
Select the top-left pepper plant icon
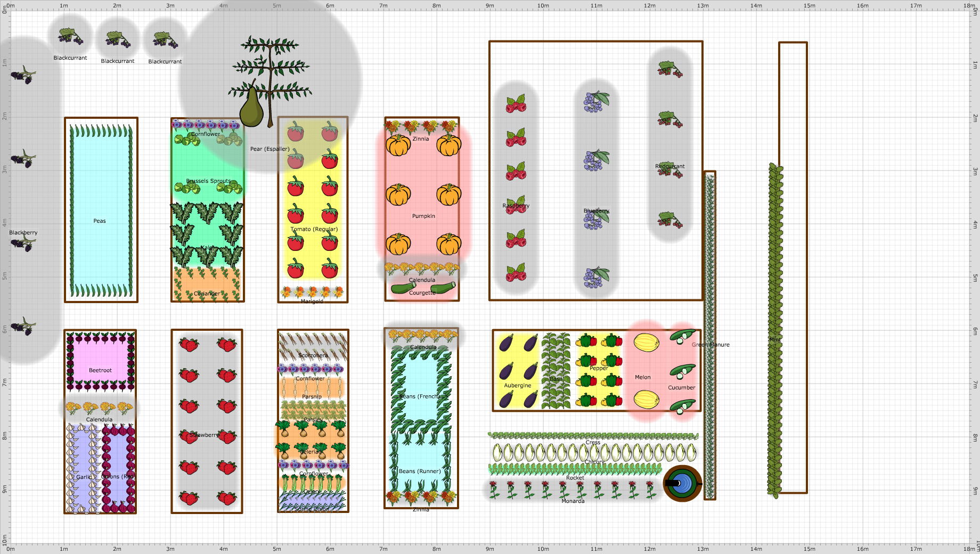[586, 340]
